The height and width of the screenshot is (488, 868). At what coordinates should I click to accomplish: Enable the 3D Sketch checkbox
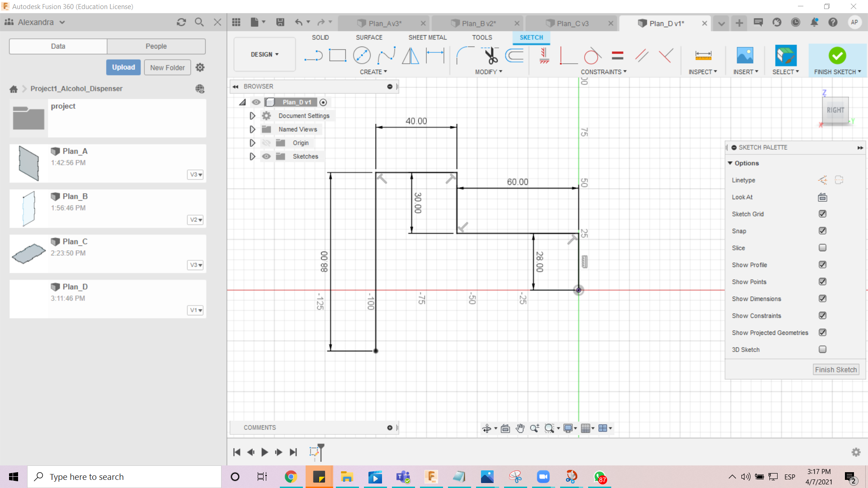822,349
